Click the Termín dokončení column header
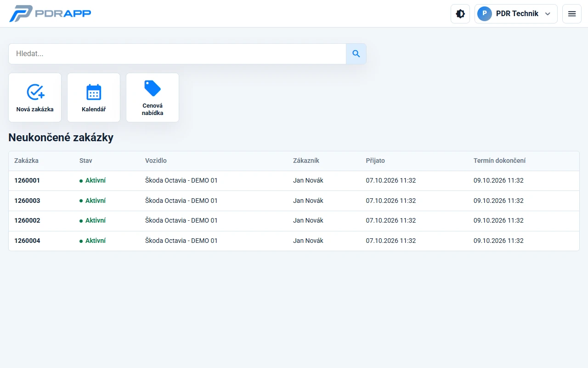 click(499, 161)
